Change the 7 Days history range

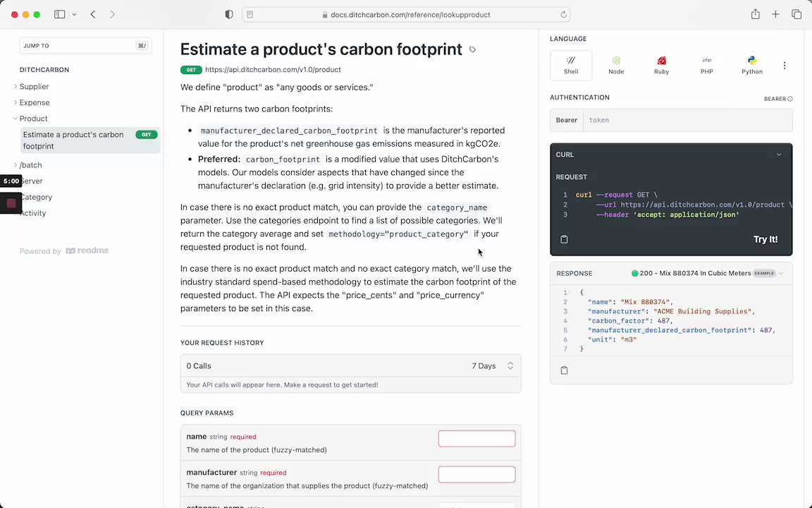point(492,366)
